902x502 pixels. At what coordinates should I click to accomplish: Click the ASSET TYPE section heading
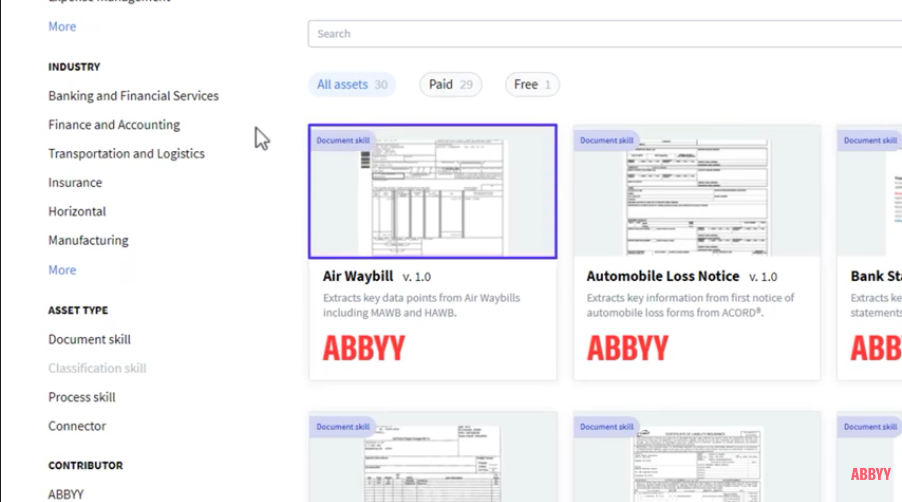pos(78,310)
